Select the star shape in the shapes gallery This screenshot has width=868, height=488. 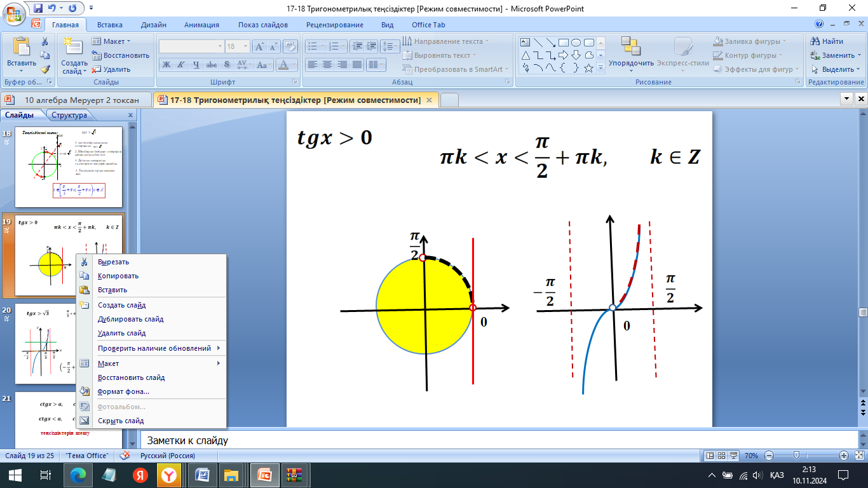pos(588,67)
